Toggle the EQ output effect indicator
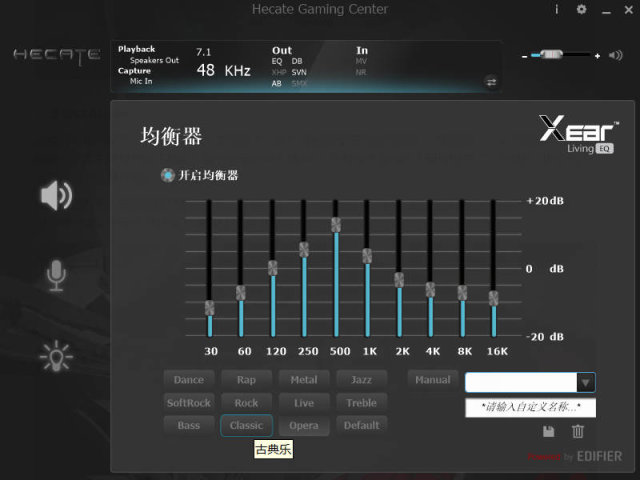This screenshot has height=480, width=640. pos(277,61)
